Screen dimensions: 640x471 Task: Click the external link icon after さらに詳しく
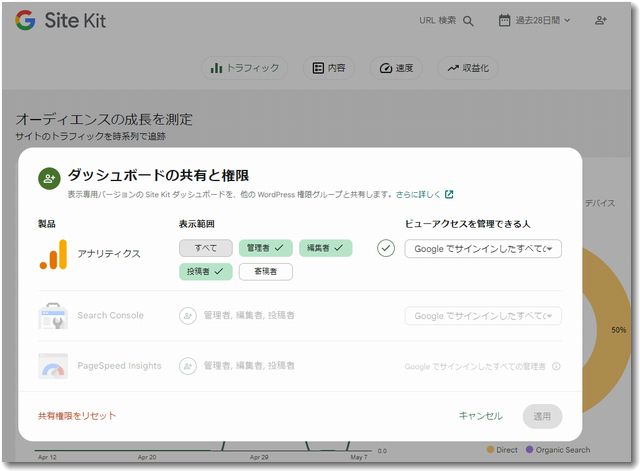449,194
